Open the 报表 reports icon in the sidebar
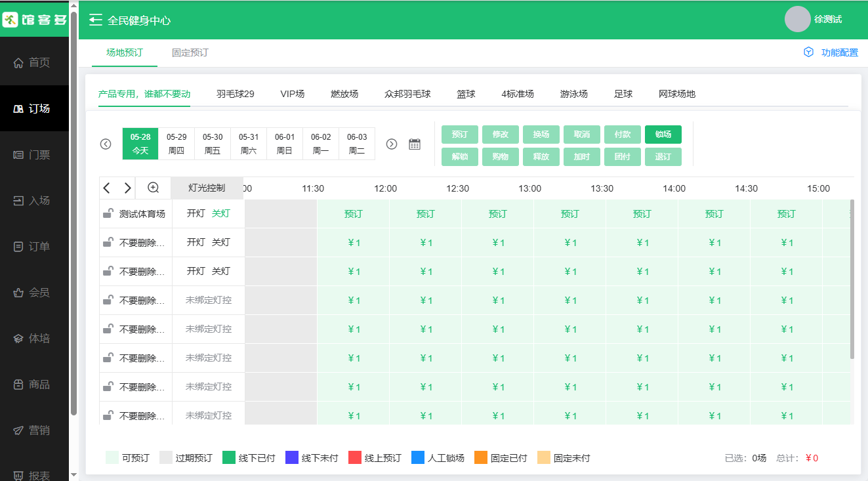The height and width of the screenshot is (481, 868). (x=18, y=476)
